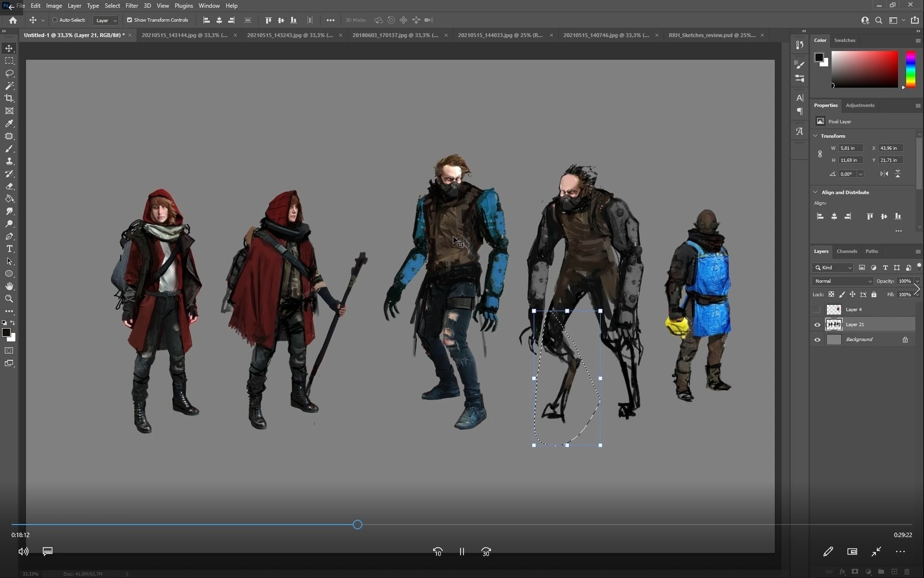The height and width of the screenshot is (578, 924).
Task: Choose the Eyedropper tool
Action: pos(9,124)
